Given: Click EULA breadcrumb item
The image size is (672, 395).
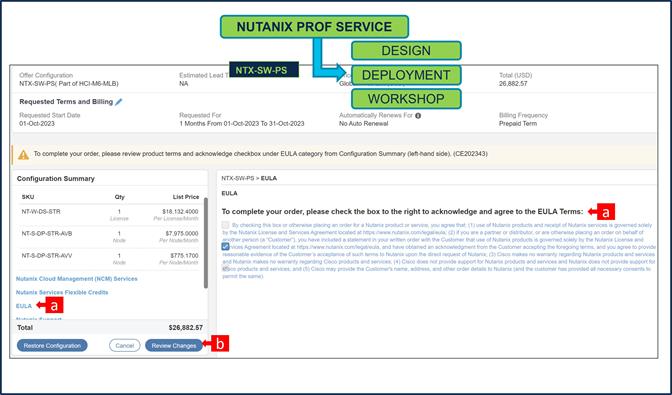Looking at the screenshot, I should [x=269, y=178].
